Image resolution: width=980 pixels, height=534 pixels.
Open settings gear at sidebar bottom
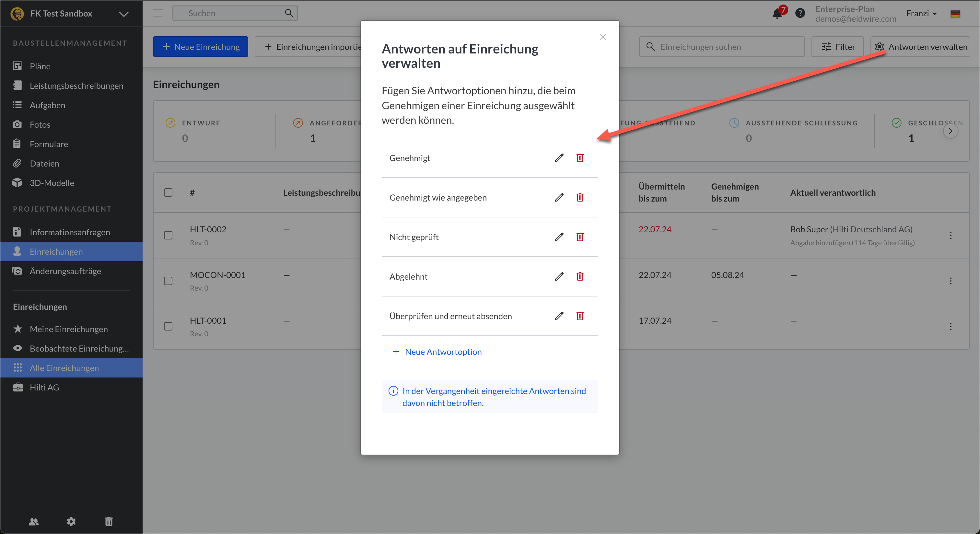(71, 521)
